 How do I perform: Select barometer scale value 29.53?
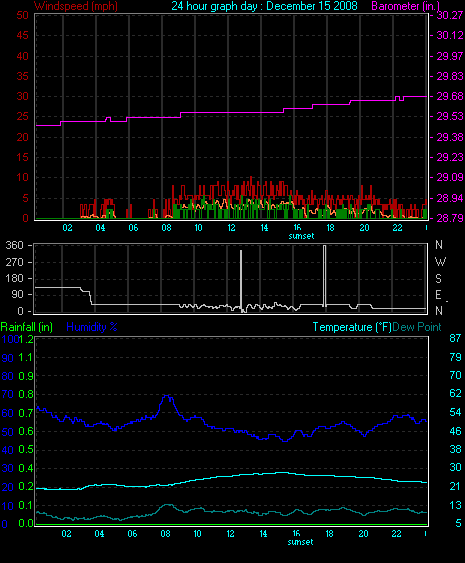pos(450,116)
